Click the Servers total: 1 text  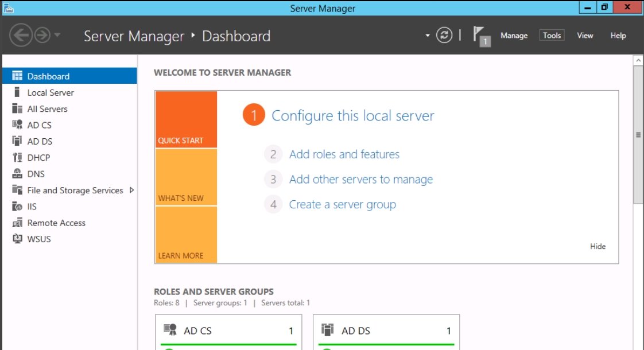(285, 303)
